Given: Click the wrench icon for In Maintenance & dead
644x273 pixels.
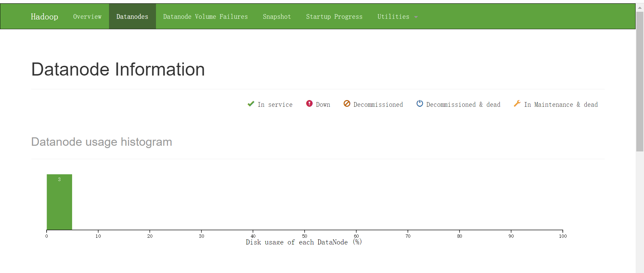Looking at the screenshot, I should click(517, 103).
